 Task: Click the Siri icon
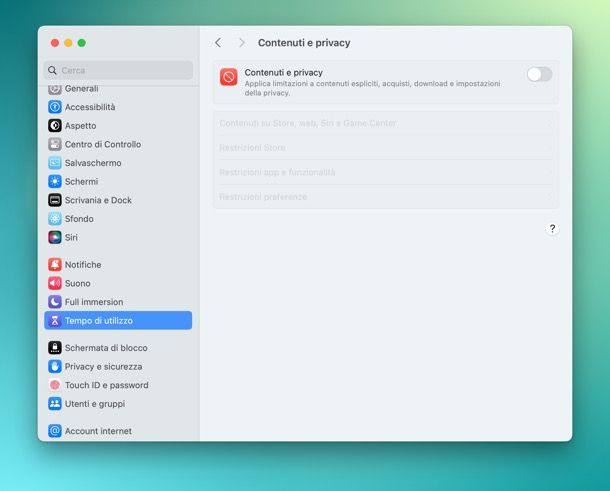(55, 237)
